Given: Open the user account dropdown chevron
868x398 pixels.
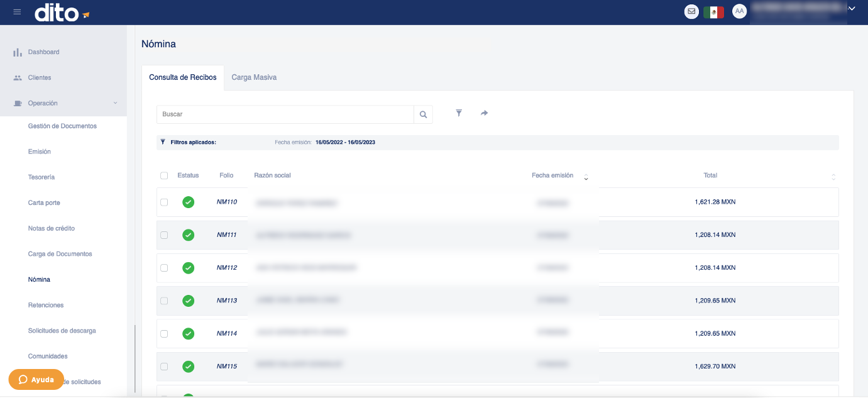Looking at the screenshot, I should click(852, 9).
